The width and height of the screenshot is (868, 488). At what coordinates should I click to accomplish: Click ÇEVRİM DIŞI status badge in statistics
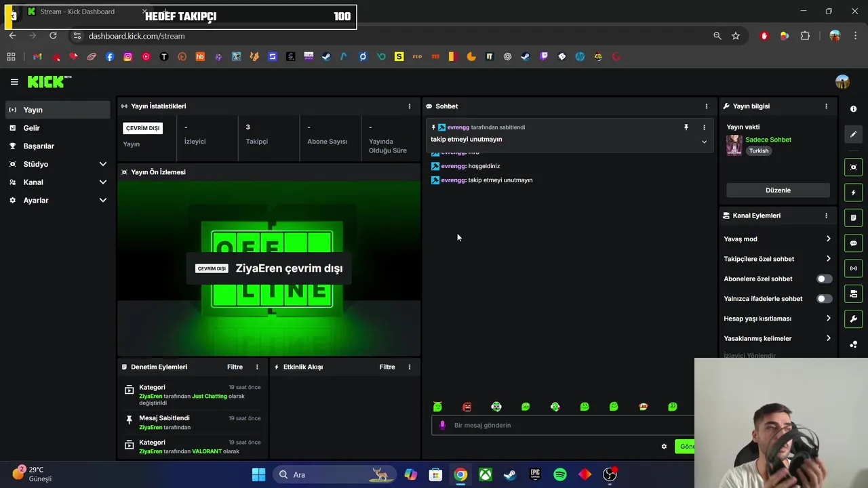point(142,128)
